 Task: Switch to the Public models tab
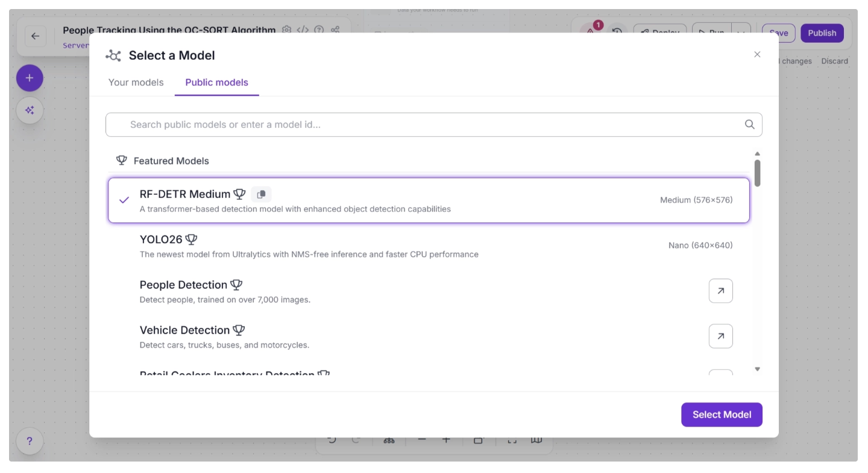click(216, 82)
